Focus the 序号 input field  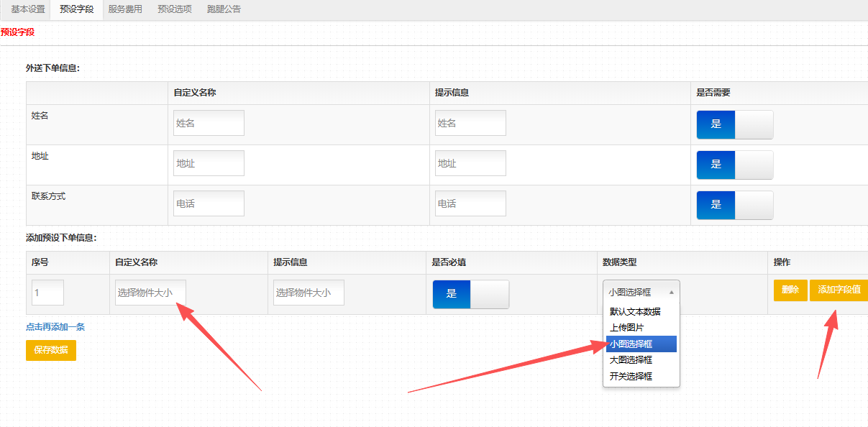point(47,293)
